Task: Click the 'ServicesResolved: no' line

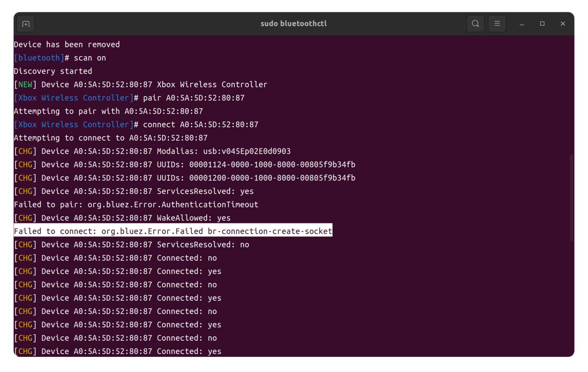Action: pos(203,245)
